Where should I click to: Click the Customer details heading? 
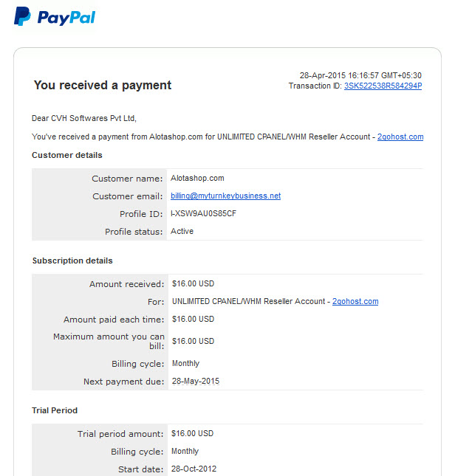[67, 155]
